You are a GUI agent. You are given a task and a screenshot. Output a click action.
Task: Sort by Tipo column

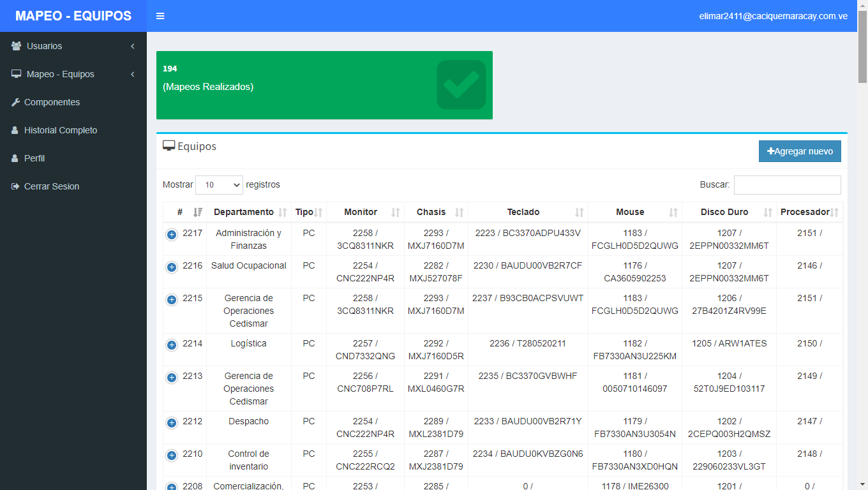pyautogui.click(x=309, y=212)
